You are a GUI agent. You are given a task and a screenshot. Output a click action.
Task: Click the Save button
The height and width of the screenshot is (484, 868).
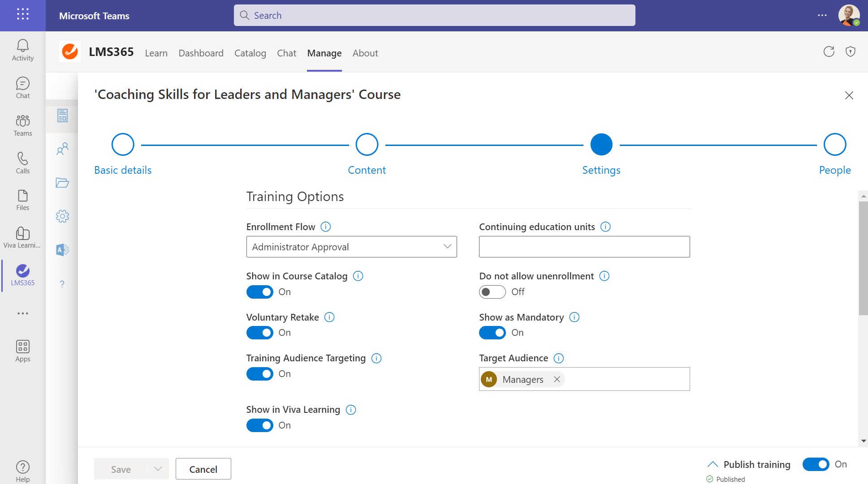tap(121, 469)
